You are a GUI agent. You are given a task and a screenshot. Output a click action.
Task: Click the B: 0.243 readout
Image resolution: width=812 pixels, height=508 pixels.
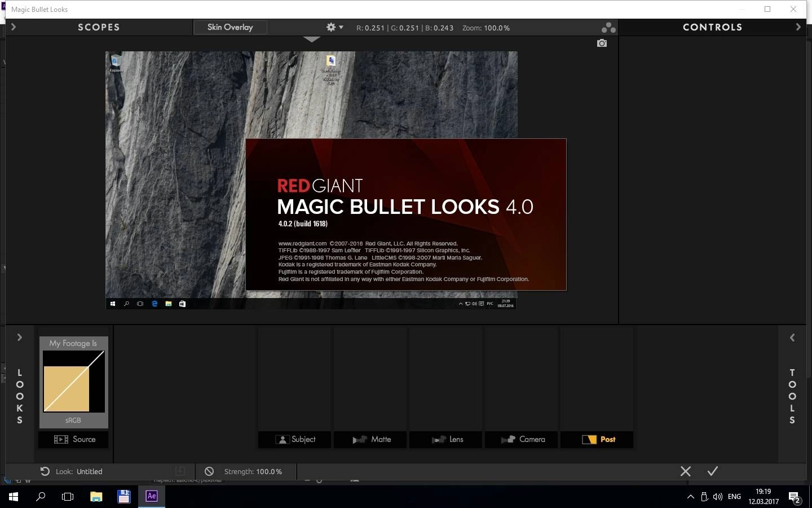pyautogui.click(x=439, y=28)
